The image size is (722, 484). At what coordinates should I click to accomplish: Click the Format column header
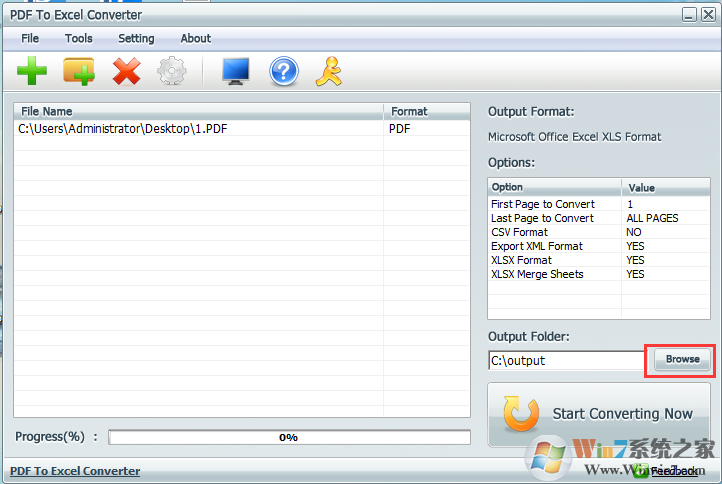point(427,111)
